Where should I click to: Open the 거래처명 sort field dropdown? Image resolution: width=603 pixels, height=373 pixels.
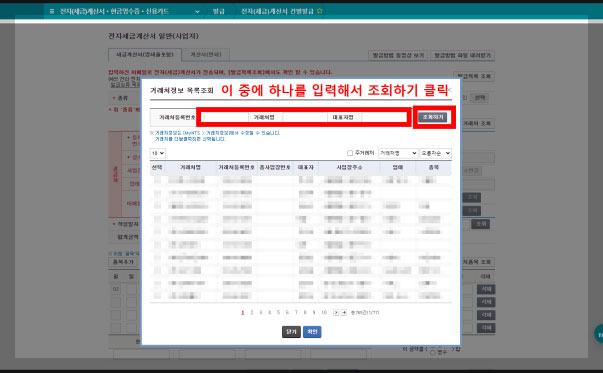pos(398,153)
